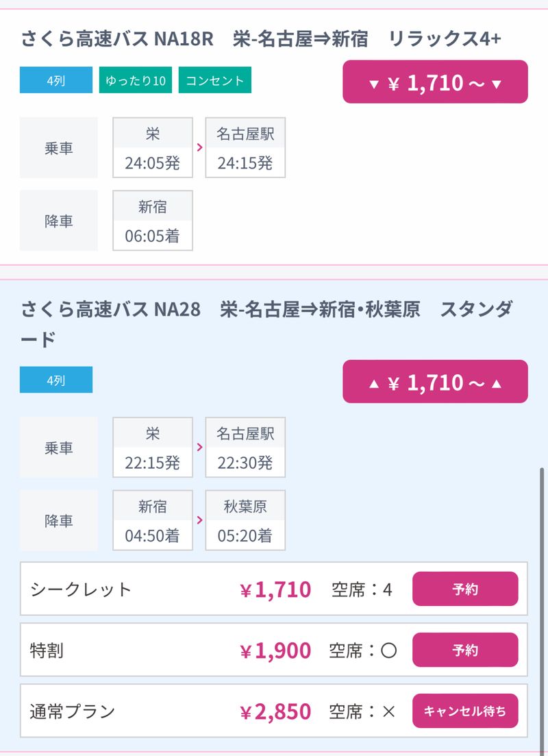Select 名古屋駅 22:30発 boarding stop

(x=245, y=448)
